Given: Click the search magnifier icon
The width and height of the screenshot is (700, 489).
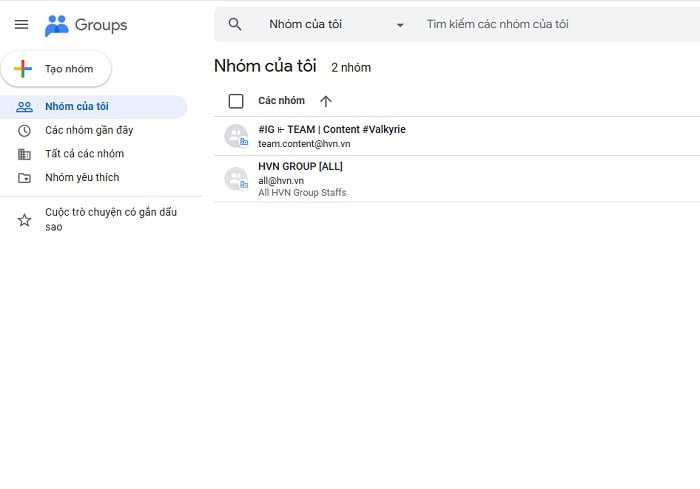Looking at the screenshot, I should point(235,24).
